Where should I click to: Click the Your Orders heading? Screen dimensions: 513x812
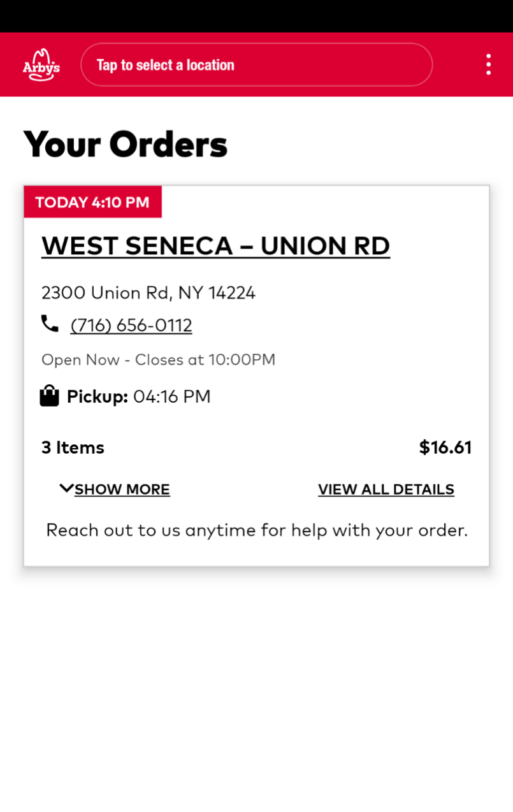pyautogui.click(x=126, y=144)
